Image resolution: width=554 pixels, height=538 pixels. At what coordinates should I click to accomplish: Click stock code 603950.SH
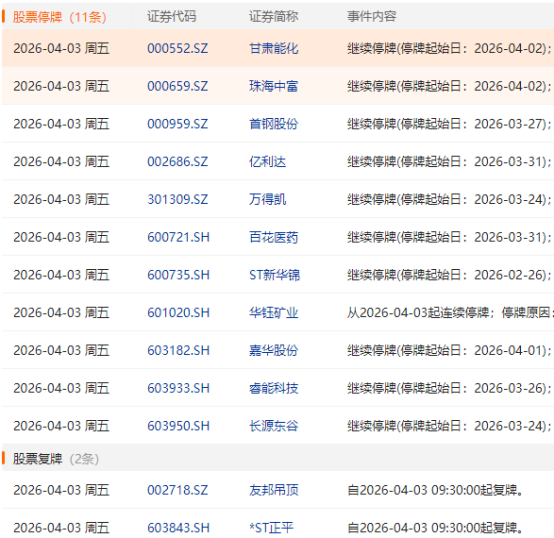coord(178,426)
